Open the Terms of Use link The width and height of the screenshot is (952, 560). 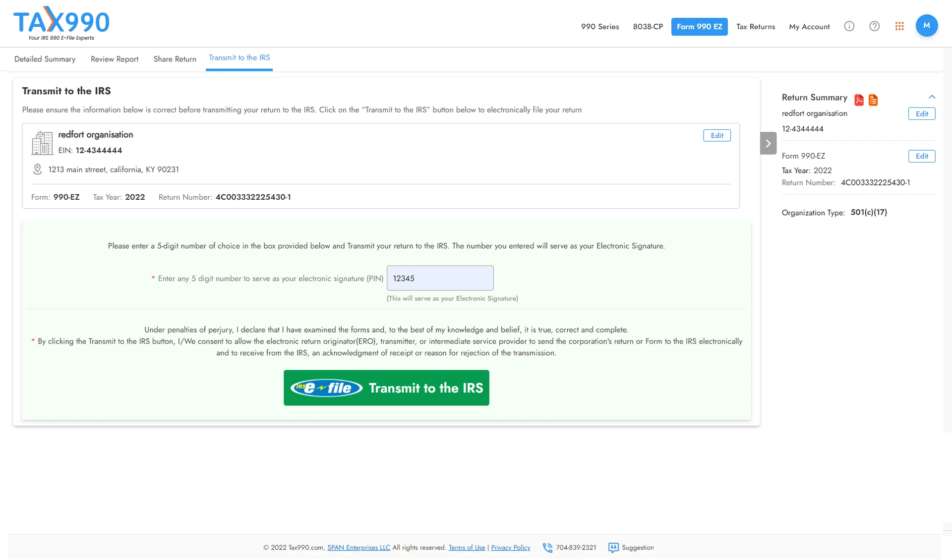point(467,548)
